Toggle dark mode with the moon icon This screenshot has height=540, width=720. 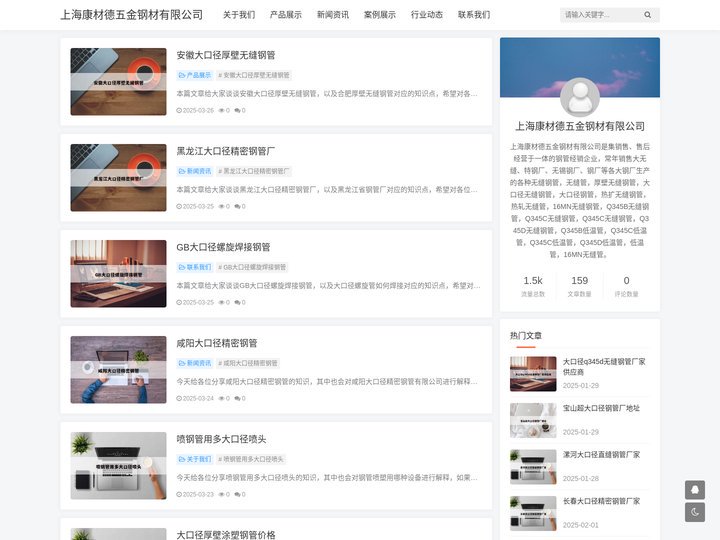pyautogui.click(x=695, y=512)
